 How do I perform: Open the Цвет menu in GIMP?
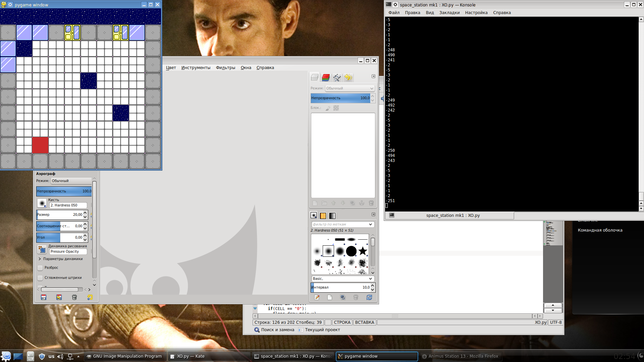pyautogui.click(x=171, y=68)
